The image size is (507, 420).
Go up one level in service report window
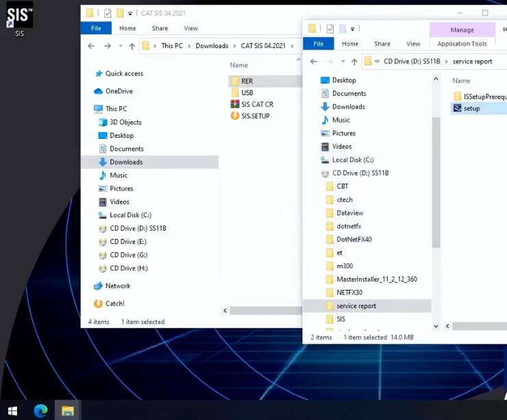click(x=354, y=62)
